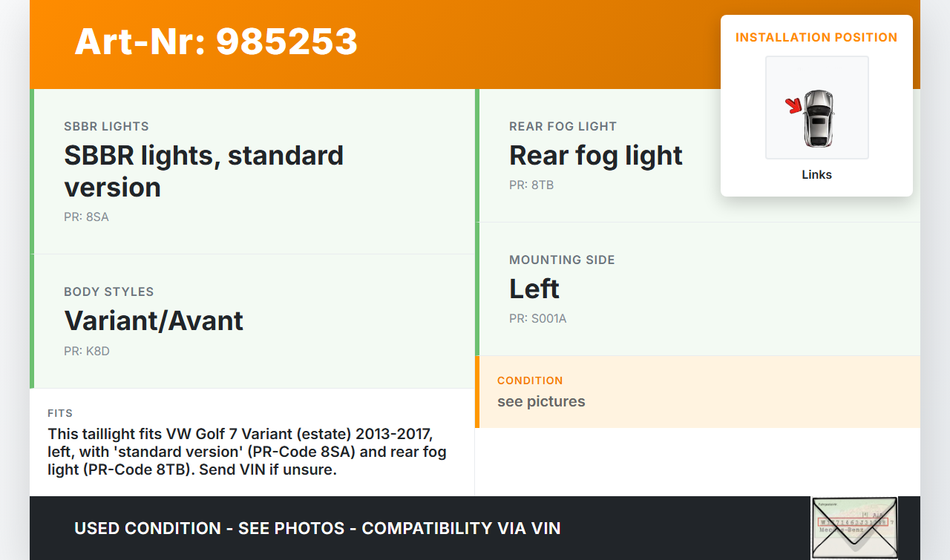Click the fitment description paragraph
Viewport: 950px width, 560px height.
pos(247,451)
